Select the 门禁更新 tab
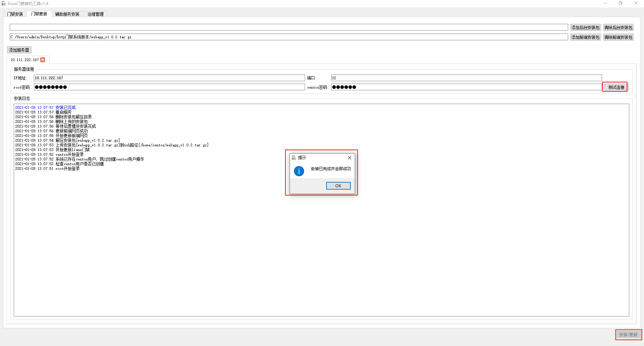Screen dimensions: 644x346 [x=39, y=14]
